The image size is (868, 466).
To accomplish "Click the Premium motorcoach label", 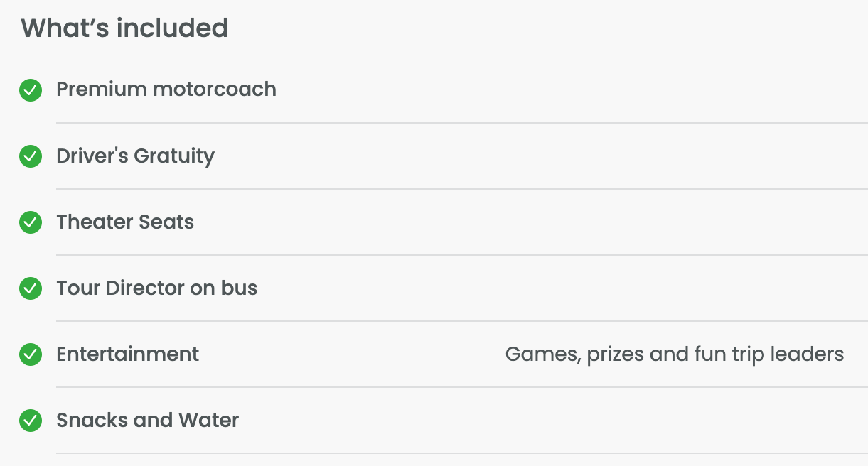I will 166,90.
